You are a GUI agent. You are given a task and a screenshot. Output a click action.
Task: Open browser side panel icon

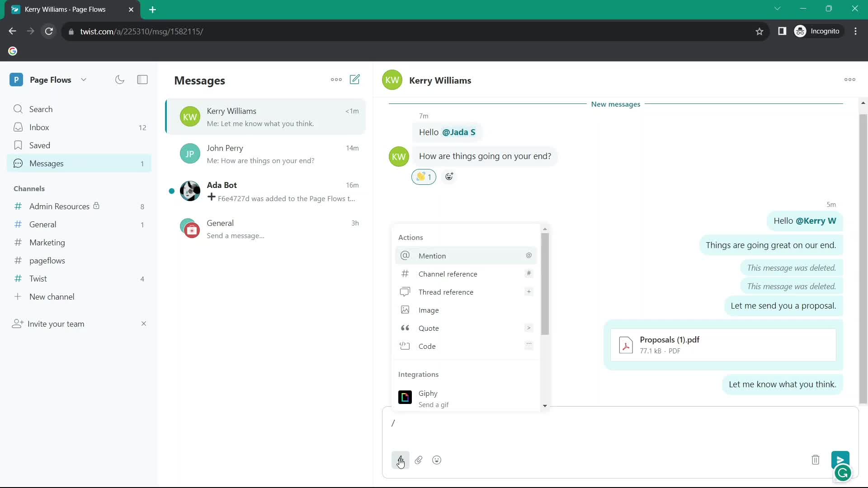point(782,31)
